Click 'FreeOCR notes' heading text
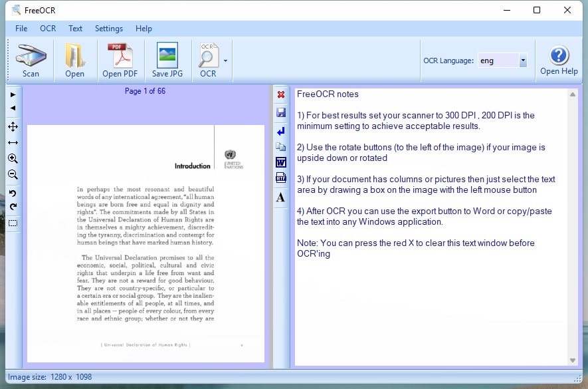Screen dimensions: 588x389 328,94
